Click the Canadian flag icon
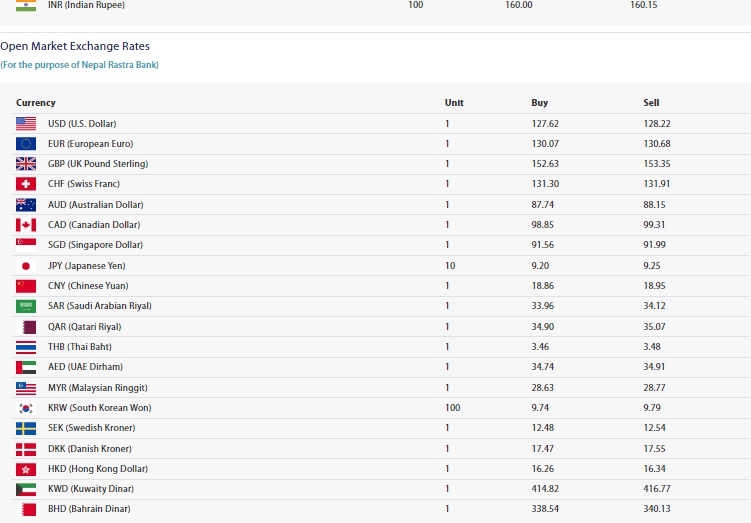This screenshot has width=751, height=523. click(x=26, y=225)
